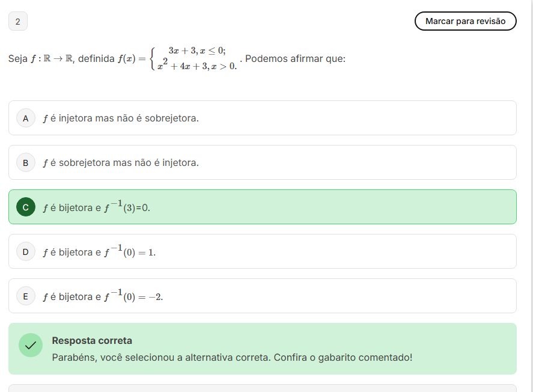Click the answer text with f⁻¹(0) = −2
533x392 pixels.
(x=103, y=296)
